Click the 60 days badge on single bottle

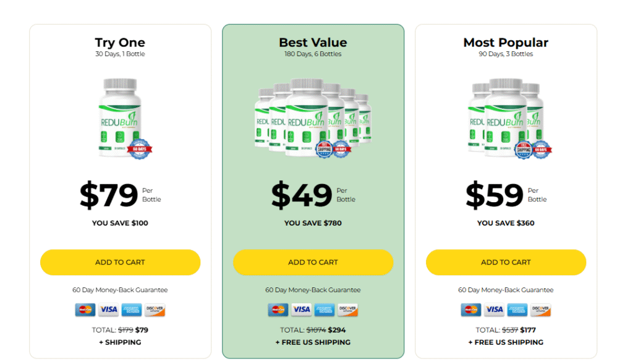click(x=142, y=148)
